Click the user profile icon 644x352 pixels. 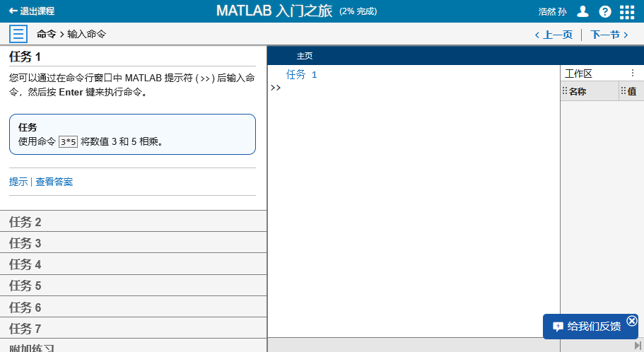tap(582, 11)
